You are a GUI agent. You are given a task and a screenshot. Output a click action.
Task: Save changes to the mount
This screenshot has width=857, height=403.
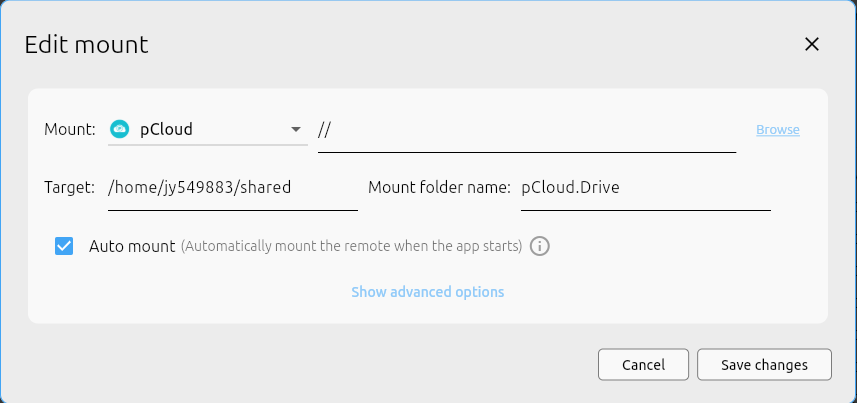tap(764, 365)
